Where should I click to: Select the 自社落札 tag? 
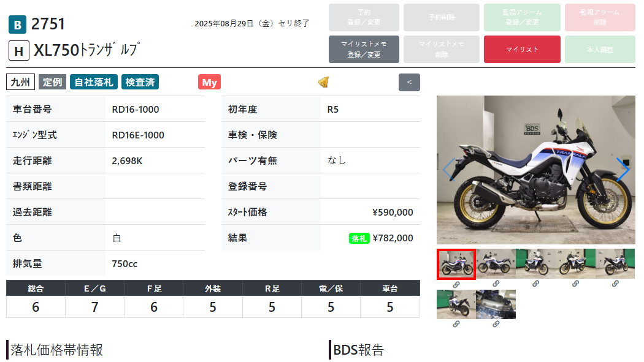click(94, 82)
